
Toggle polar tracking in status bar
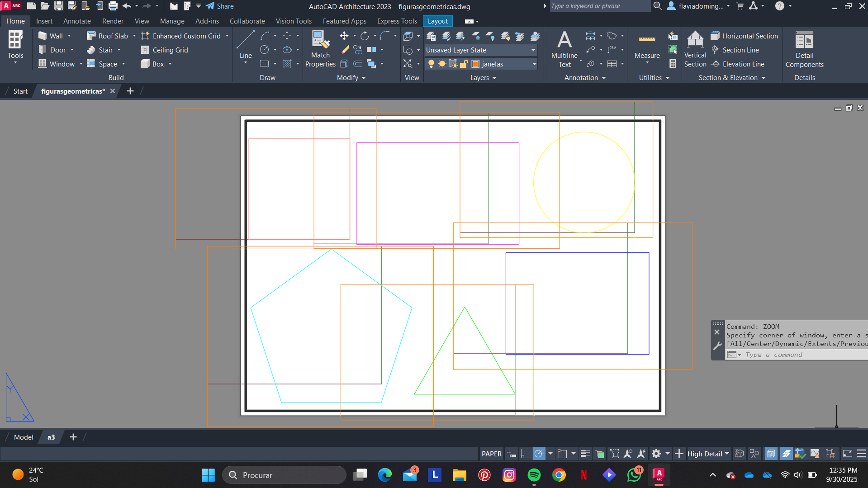(539, 454)
